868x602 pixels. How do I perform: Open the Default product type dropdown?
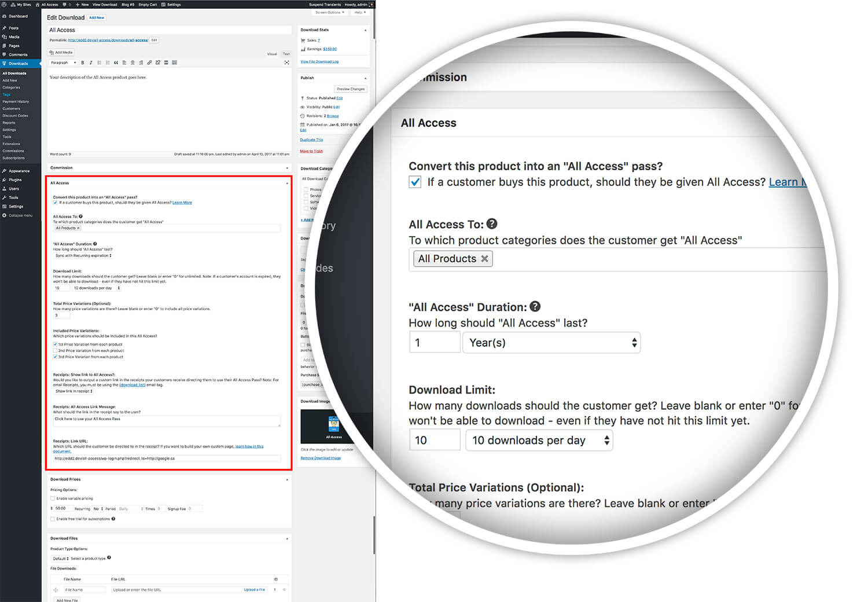pos(60,559)
